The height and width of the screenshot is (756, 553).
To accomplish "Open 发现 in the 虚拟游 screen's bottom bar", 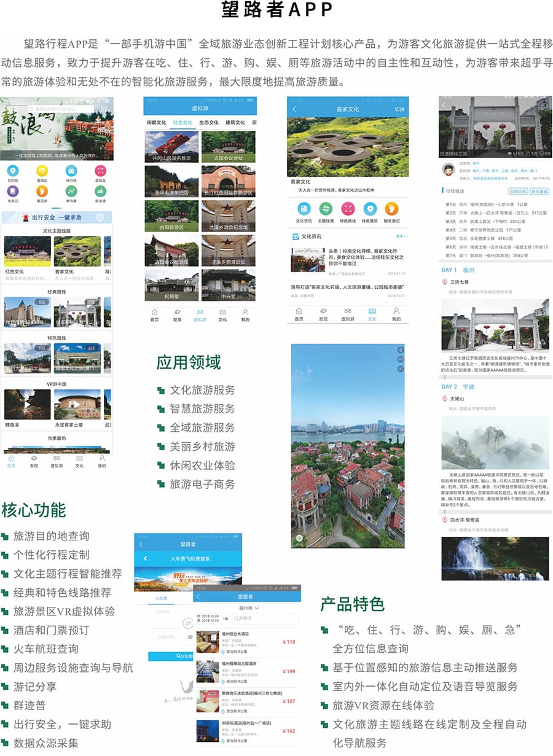I will pyautogui.click(x=177, y=315).
